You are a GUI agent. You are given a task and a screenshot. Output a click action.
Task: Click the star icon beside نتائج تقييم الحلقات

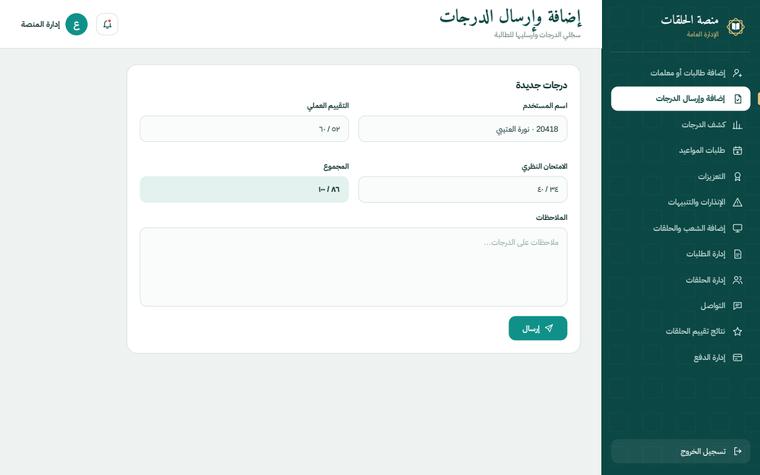737,332
